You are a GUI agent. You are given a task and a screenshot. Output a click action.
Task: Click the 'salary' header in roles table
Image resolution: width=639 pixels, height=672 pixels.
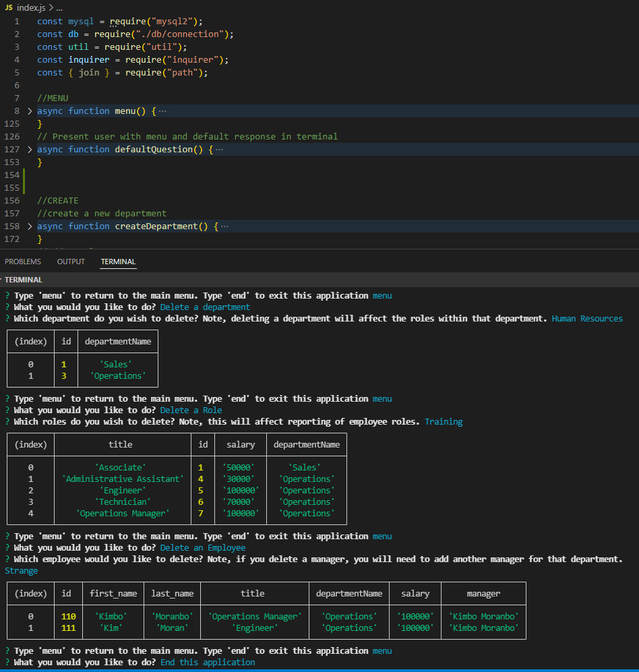pos(241,444)
